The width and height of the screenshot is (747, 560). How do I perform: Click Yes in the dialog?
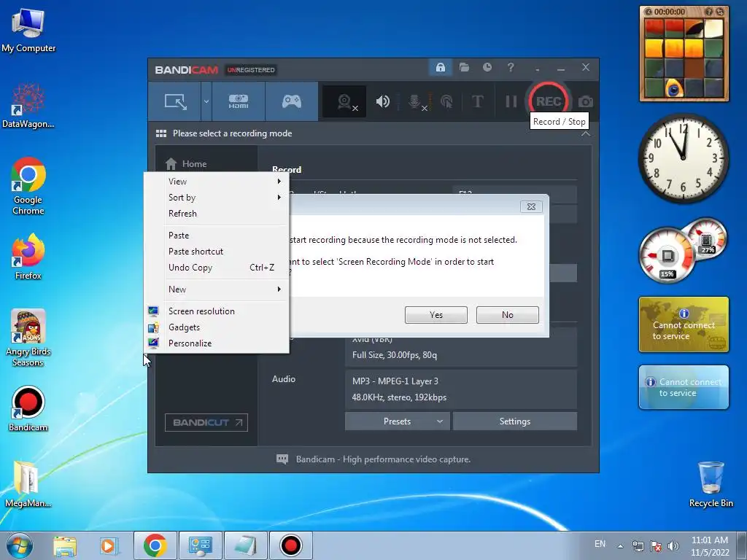[436, 315]
